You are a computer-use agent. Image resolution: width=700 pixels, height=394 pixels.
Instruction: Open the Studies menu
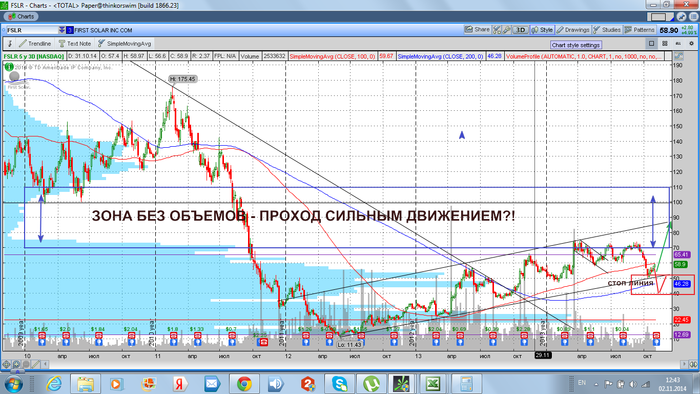pyautogui.click(x=607, y=30)
